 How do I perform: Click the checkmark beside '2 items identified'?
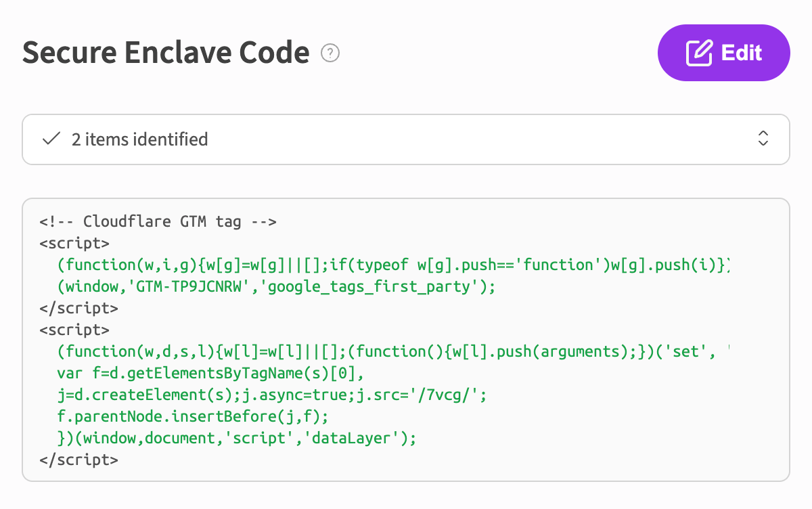tap(51, 139)
